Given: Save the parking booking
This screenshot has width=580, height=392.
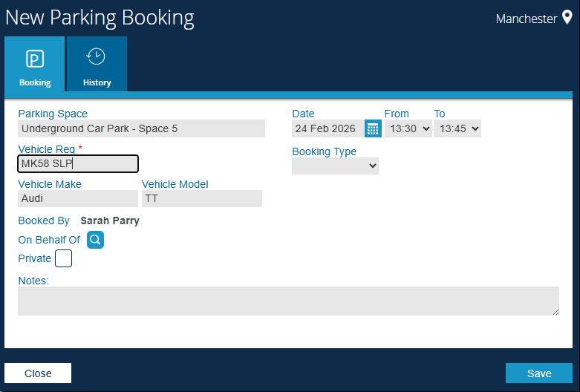Looking at the screenshot, I should (x=538, y=373).
